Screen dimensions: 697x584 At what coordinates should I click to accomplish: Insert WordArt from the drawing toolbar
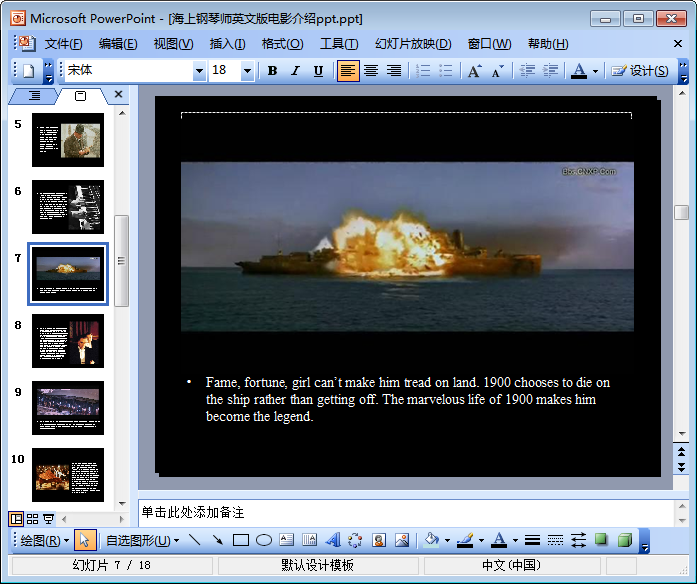pyautogui.click(x=333, y=541)
